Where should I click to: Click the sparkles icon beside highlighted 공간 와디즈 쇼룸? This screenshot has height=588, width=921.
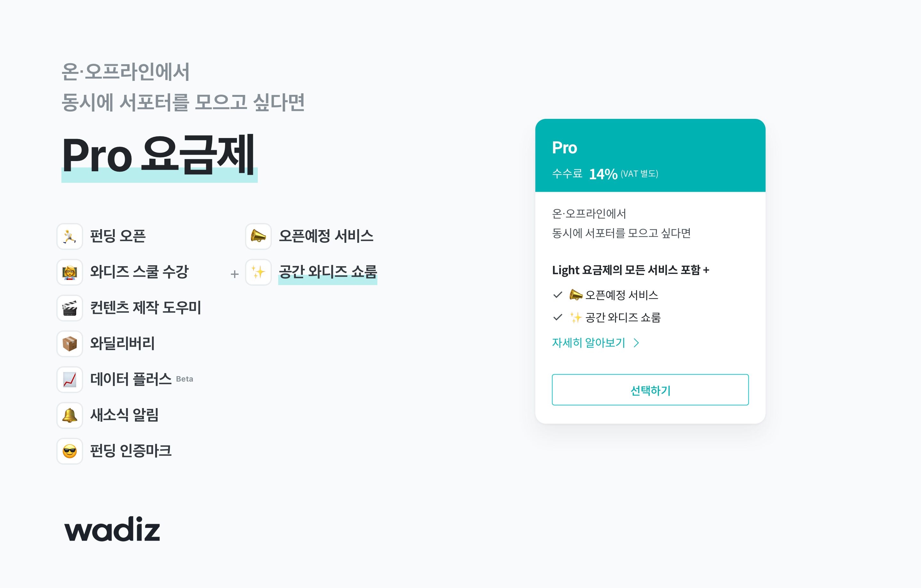[x=258, y=272]
